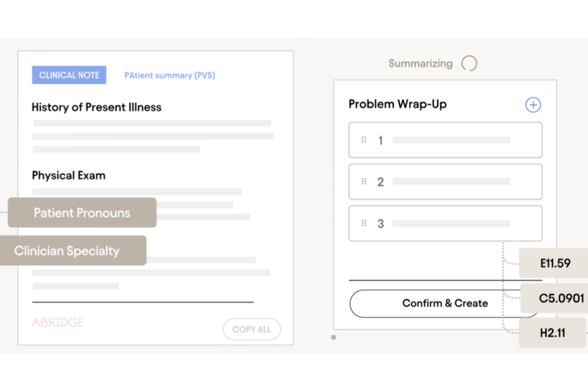Click the small dot below Problem Wrap-Up panel

(x=333, y=337)
